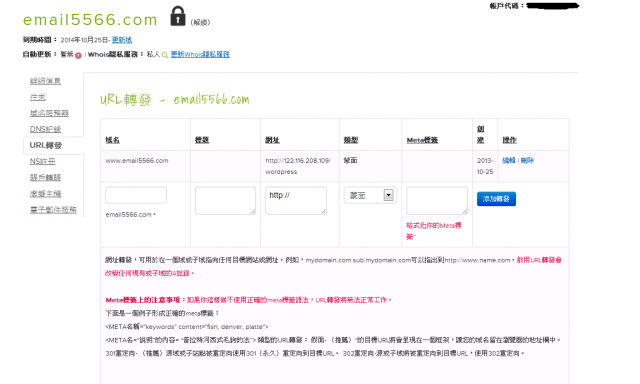The width and height of the screenshot is (640, 384).
Task: Click the <META keywords example line
Action: point(187,327)
